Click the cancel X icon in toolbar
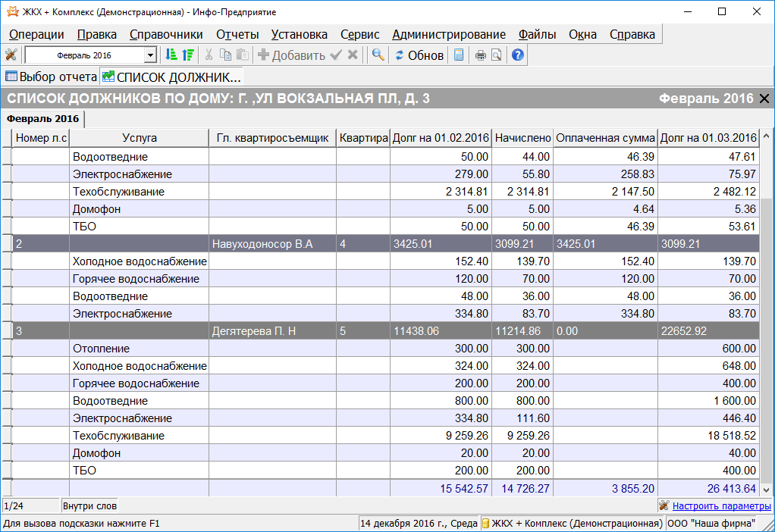Screen dimensions: 775x532 [353, 55]
